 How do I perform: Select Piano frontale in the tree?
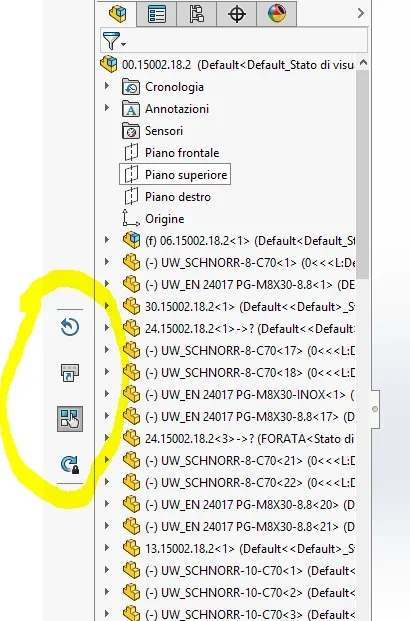pyautogui.click(x=182, y=153)
